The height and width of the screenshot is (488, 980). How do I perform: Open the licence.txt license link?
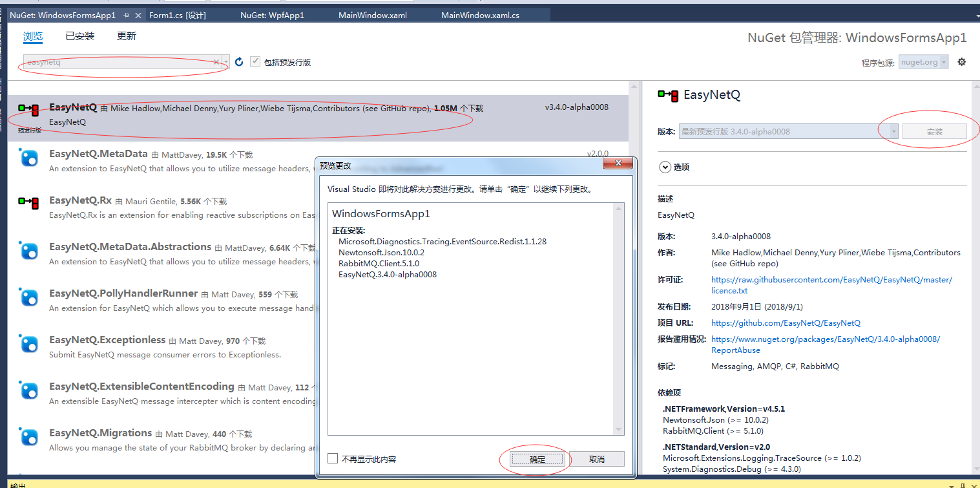[x=831, y=285]
